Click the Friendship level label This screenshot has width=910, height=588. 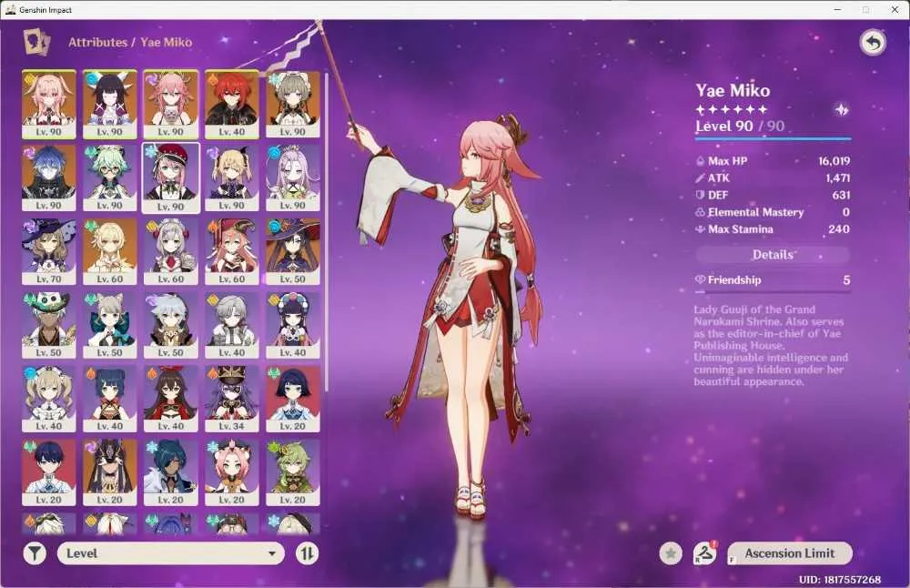click(x=734, y=279)
